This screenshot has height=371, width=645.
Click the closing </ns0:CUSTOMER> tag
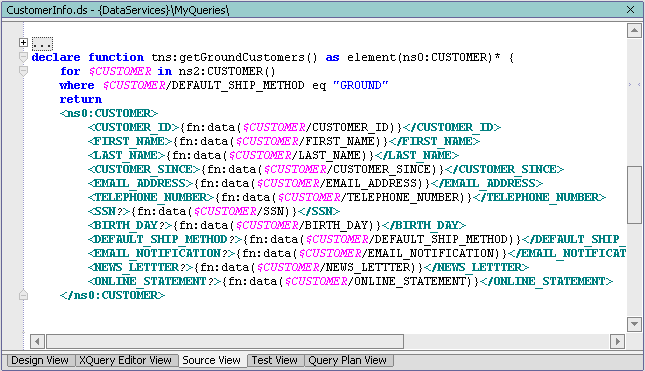[112, 295]
